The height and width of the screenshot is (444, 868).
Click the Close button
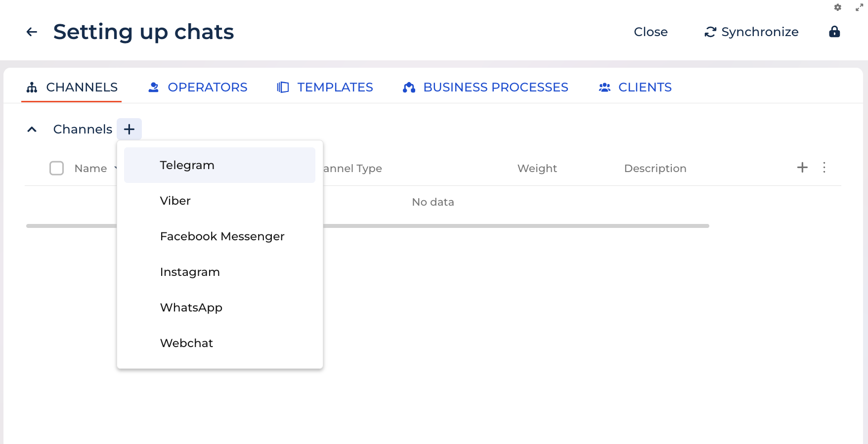[651, 32]
